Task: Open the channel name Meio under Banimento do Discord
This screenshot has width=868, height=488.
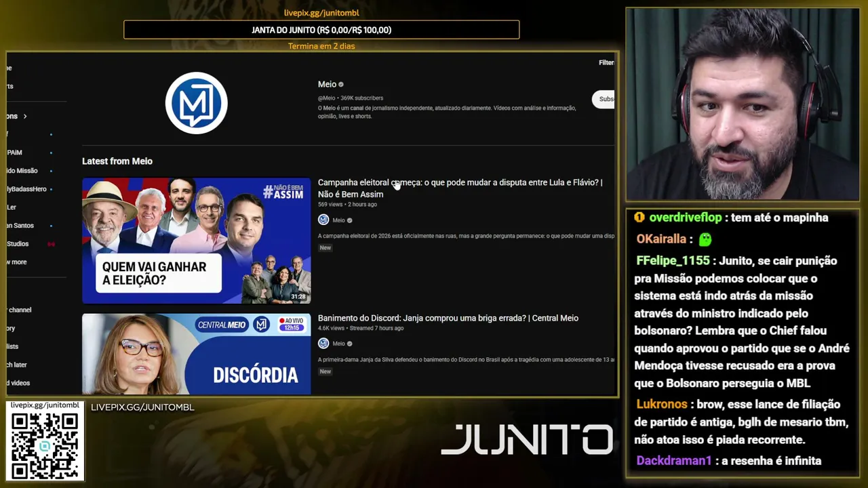Action: pyautogui.click(x=338, y=344)
